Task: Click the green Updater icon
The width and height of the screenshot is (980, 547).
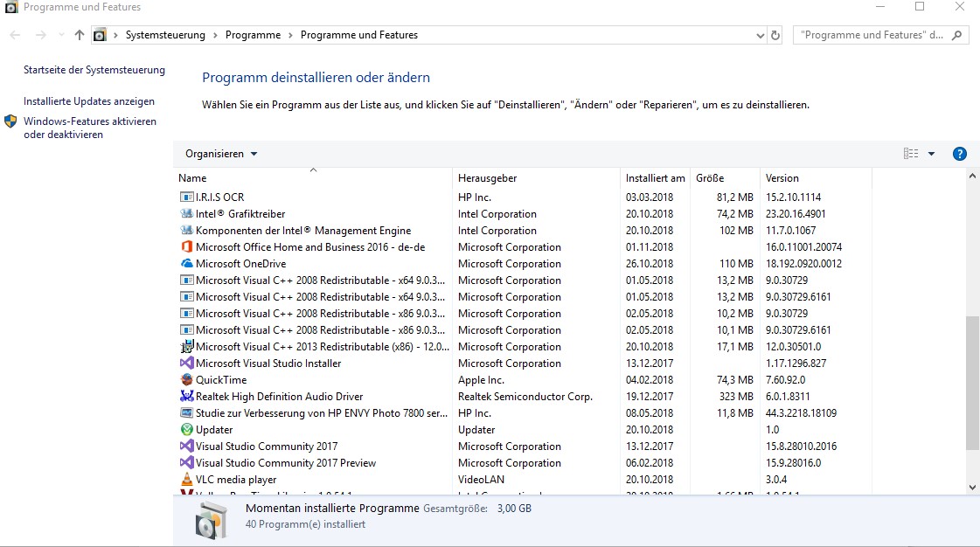Action: pyautogui.click(x=186, y=430)
